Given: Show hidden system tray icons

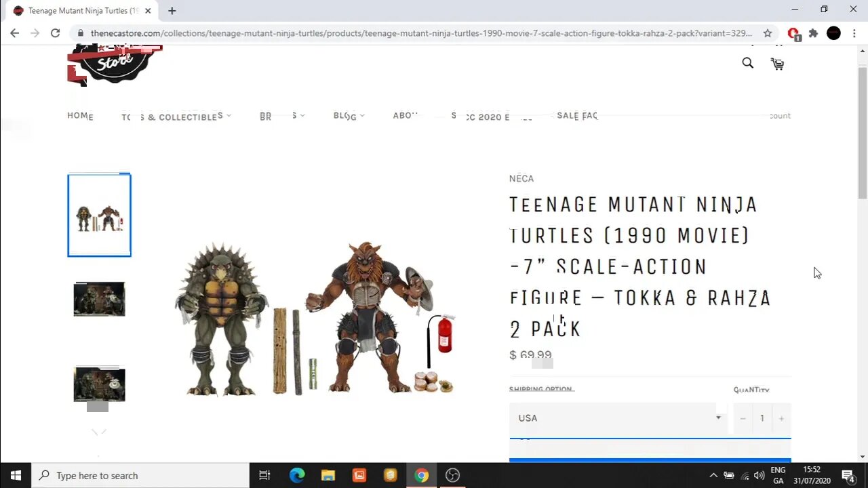Looking at the screenshot, I should 713,475.
